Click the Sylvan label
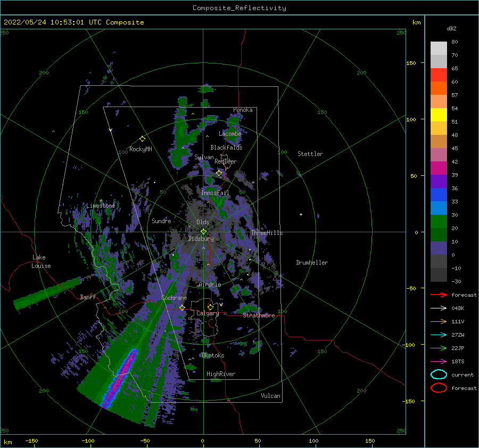 [x=204, y=157]
